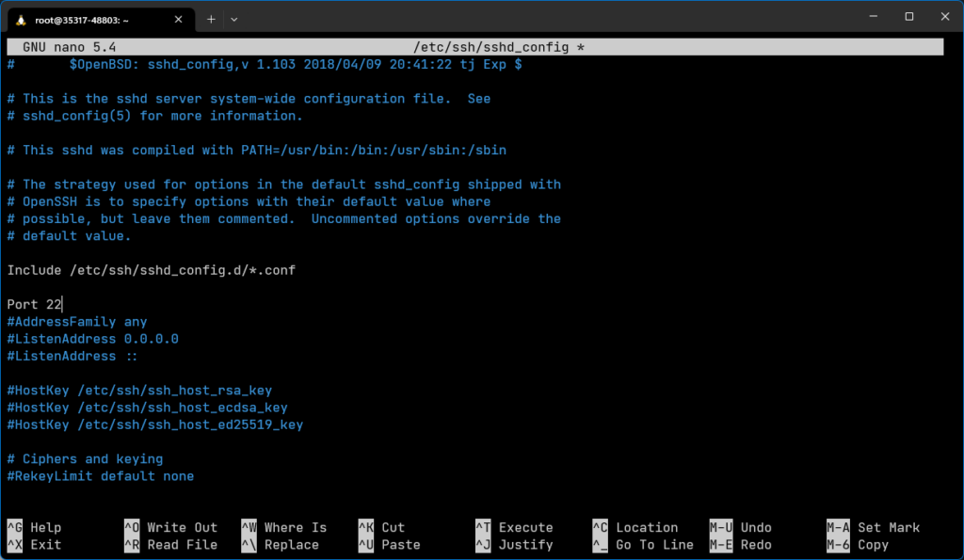Click the GNU nano 5.4 label

pyautogui.click(x=70, y=47)
